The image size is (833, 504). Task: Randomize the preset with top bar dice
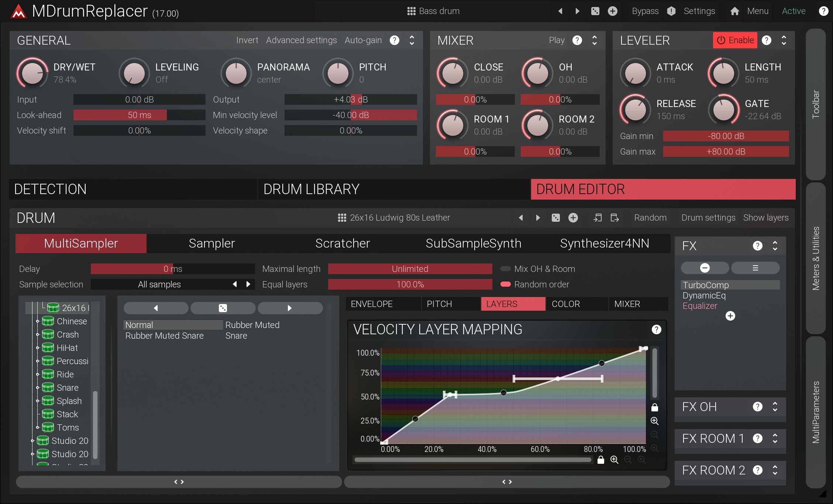tap(595, 11)
